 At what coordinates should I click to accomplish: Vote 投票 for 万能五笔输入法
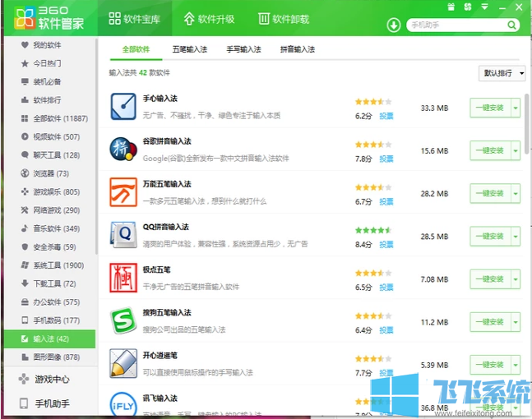(x=386, y=202)
